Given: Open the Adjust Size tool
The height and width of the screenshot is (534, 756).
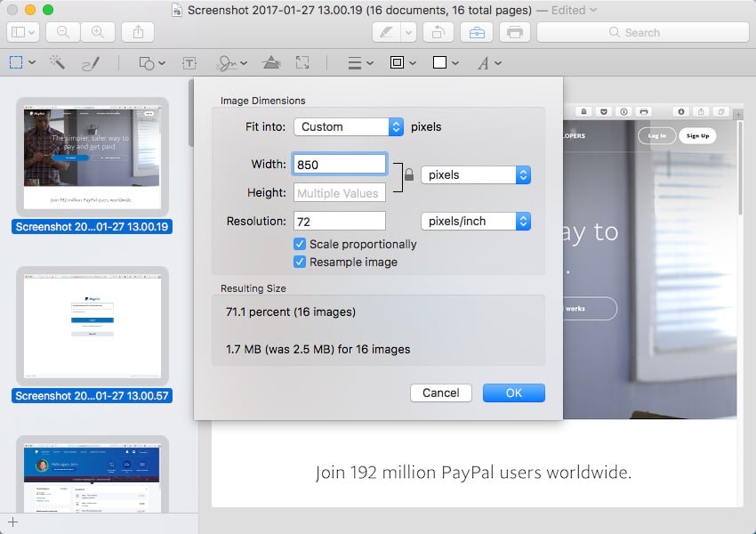Looking at the screenshot, I should [302, 62].
